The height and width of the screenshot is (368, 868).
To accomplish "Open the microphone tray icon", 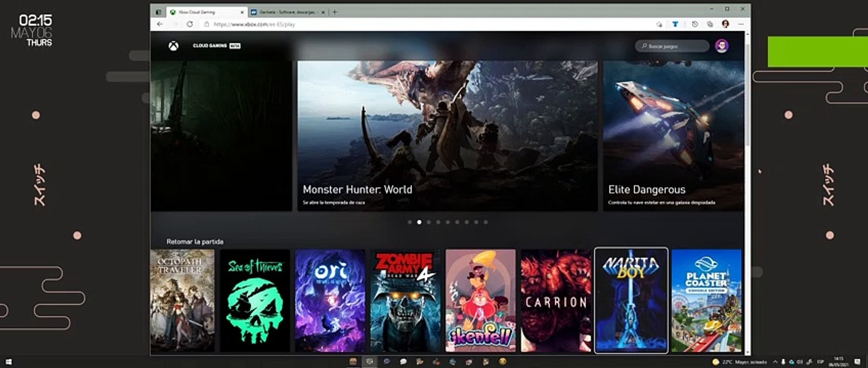I will [783, 362].
